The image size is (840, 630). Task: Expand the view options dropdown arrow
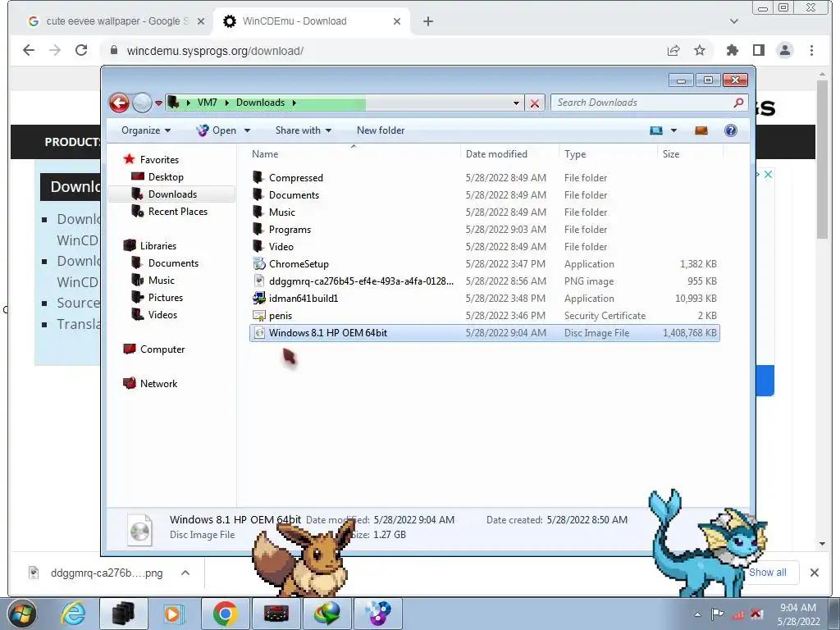674,130
